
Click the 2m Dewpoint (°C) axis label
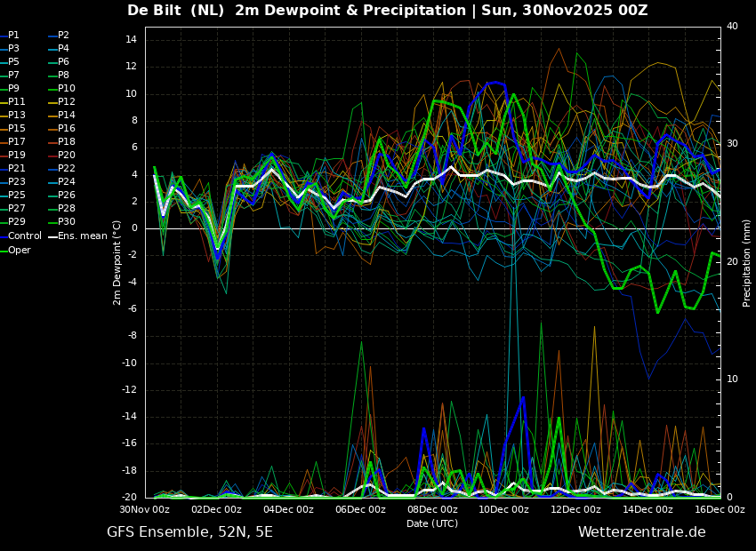pos(117,262)
